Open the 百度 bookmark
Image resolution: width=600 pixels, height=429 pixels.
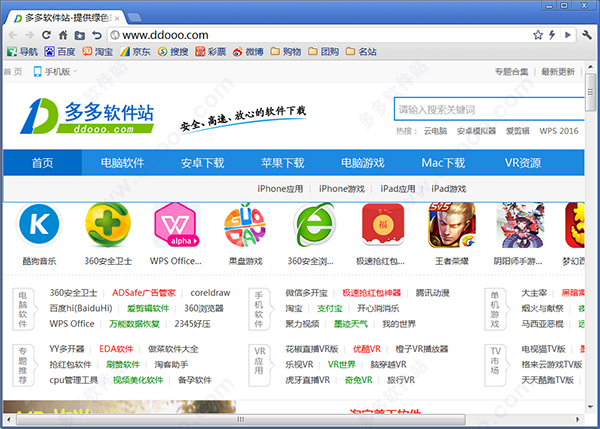[60, 51]
